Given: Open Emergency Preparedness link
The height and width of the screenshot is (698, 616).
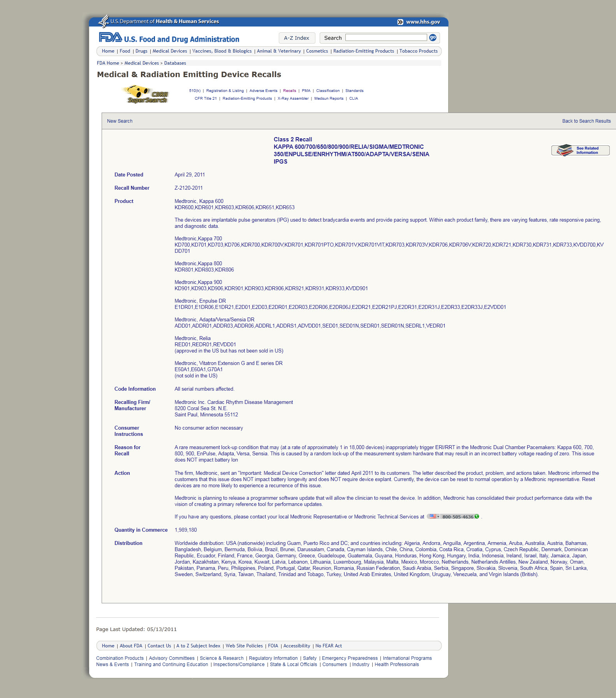Looking at the screenshot, I should coord(350,658).
